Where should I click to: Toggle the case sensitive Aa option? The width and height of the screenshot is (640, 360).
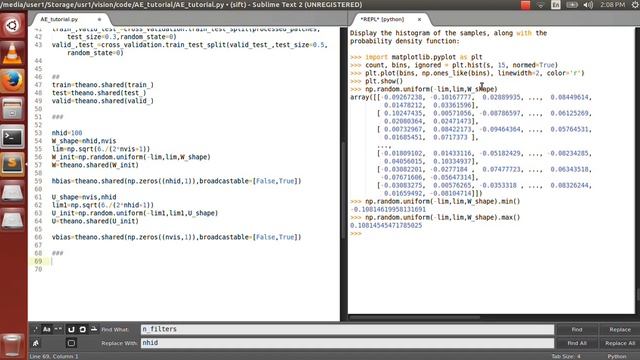(x=47, y=329)
